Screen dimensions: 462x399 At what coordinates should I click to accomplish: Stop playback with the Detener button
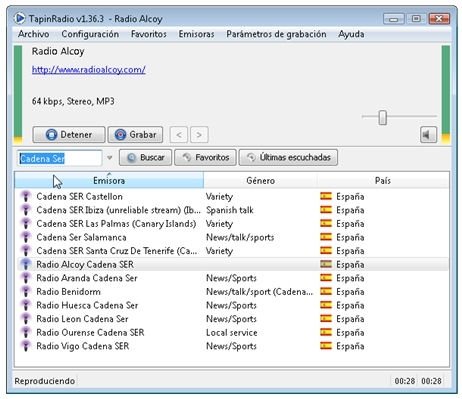pos(69,135)
